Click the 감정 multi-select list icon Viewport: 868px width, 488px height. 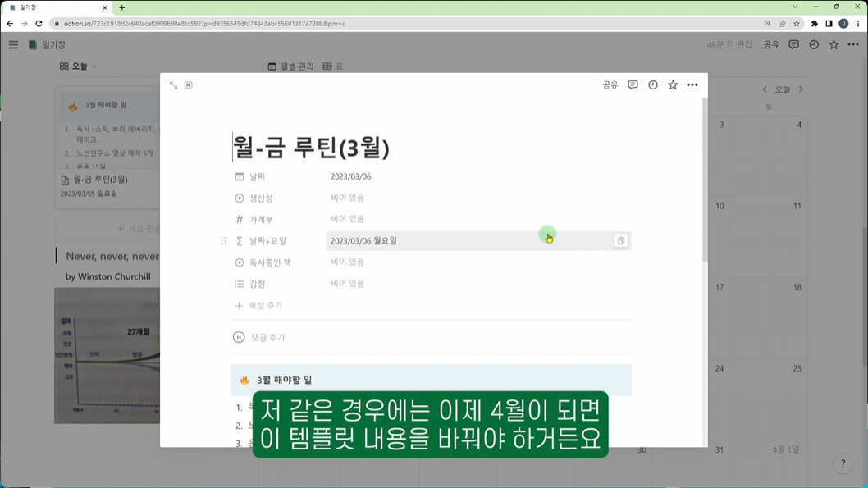(x=239, y=284)
